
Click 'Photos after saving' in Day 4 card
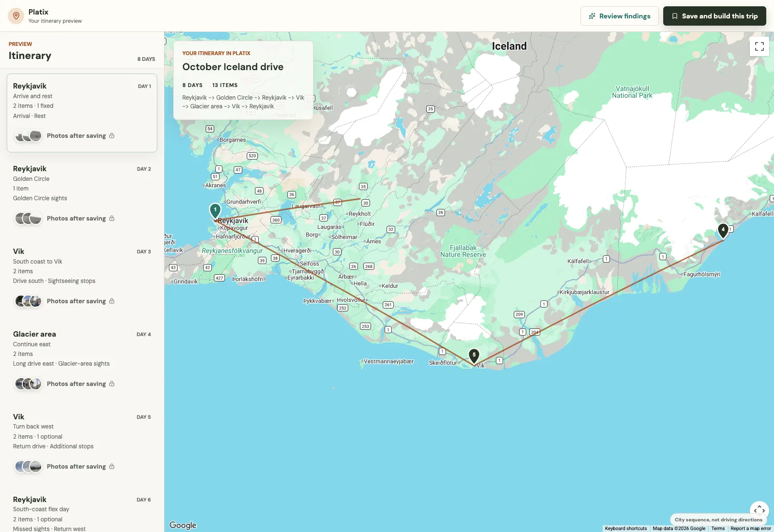pyautogui.click(x=76, y=384)
